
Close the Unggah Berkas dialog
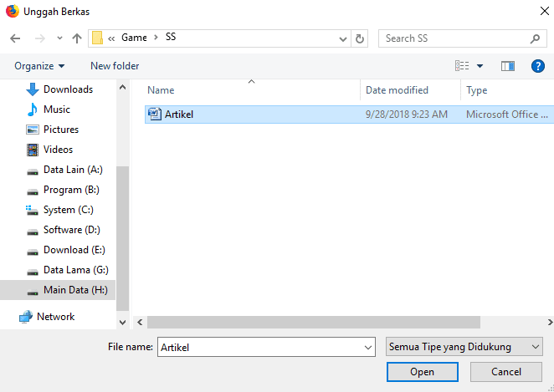(x=545, y=11)
